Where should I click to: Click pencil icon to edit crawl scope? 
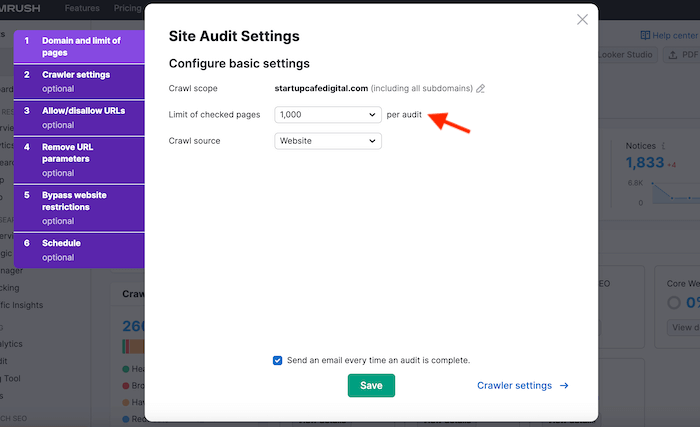click(481, 88)
